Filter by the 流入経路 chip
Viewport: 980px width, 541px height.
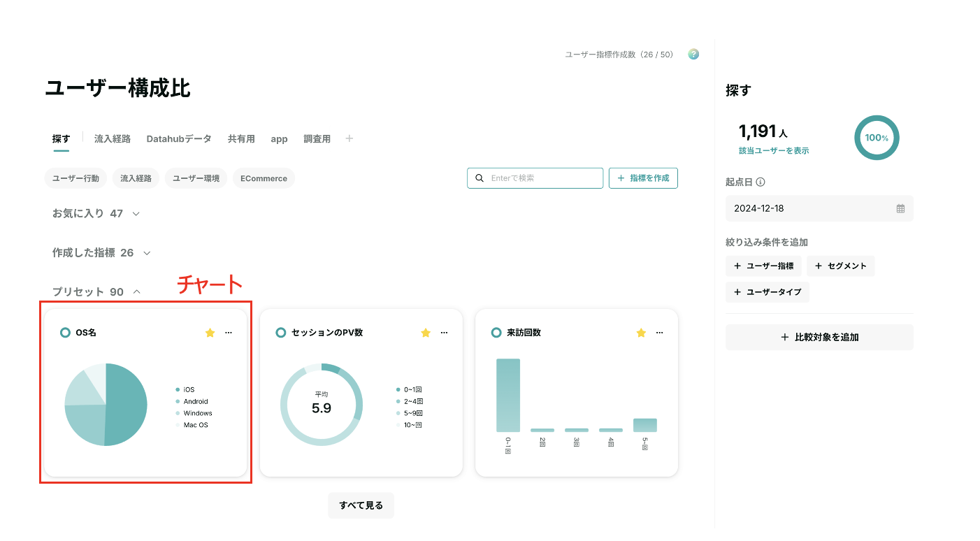pyautogui.click(x=136, y=178)
